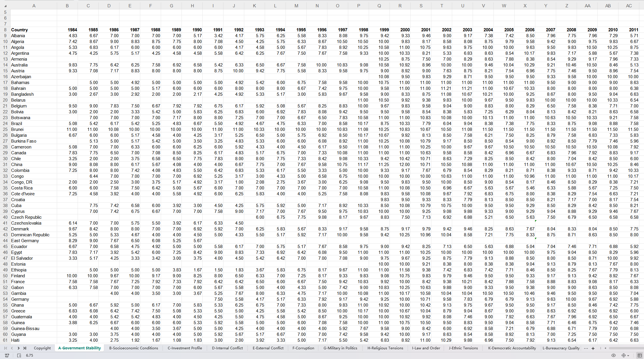The width and height of the screenshot is (644, 359).
Task: Select column header AC
Action: click(x=629, y=6)
